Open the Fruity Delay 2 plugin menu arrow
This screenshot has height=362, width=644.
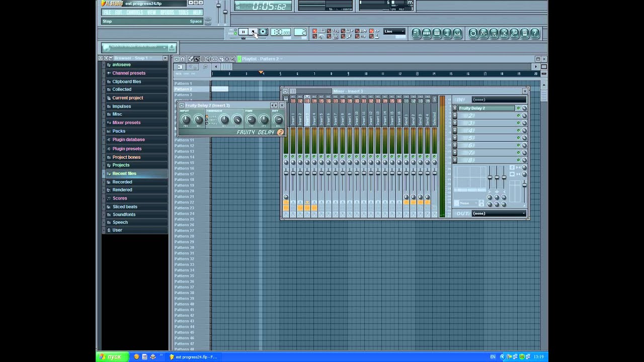pyautogui.click(x=181, y=106)
